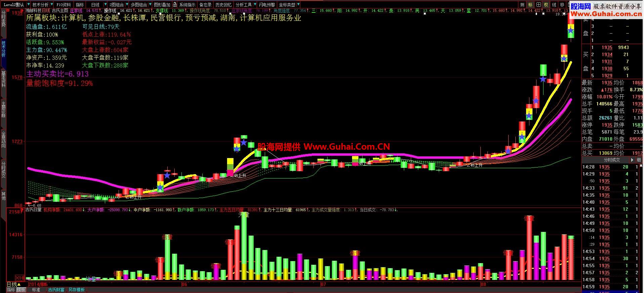This screenshot has height=293, width=644.
Task: Click the 细 detail button in right panel
Action: tap(639, 160)
